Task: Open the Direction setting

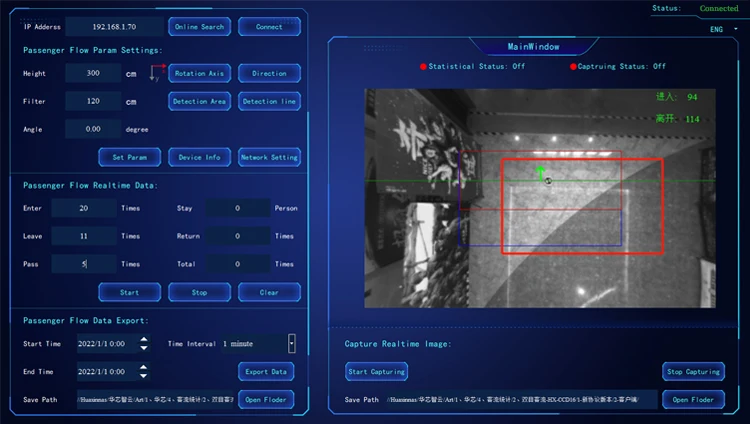Action: [269, 73]
